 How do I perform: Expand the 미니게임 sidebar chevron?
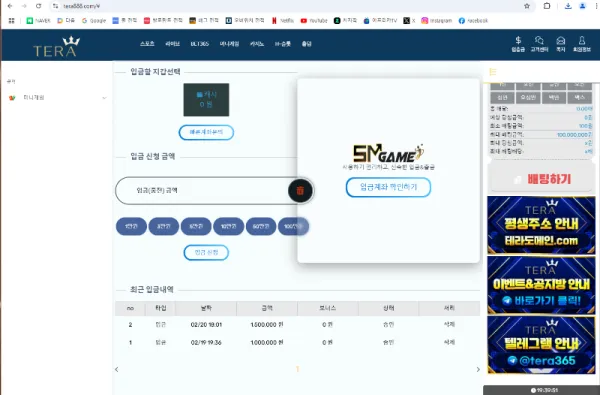click(x=104, y=98)
